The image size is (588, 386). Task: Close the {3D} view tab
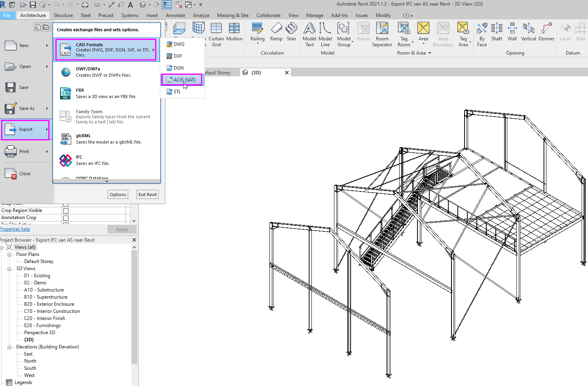coord(287,72)
